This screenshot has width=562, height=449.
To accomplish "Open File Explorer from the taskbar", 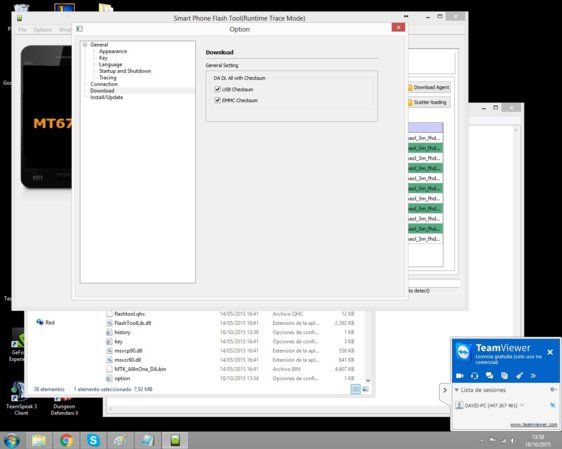I will click(39, 440).
